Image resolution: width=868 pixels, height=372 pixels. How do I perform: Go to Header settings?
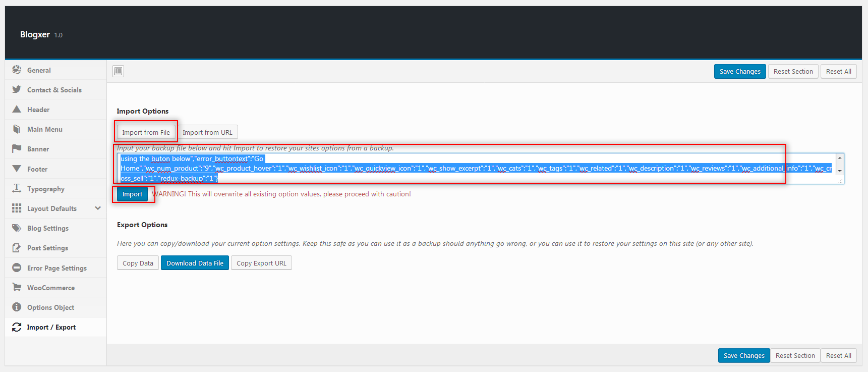55,110
